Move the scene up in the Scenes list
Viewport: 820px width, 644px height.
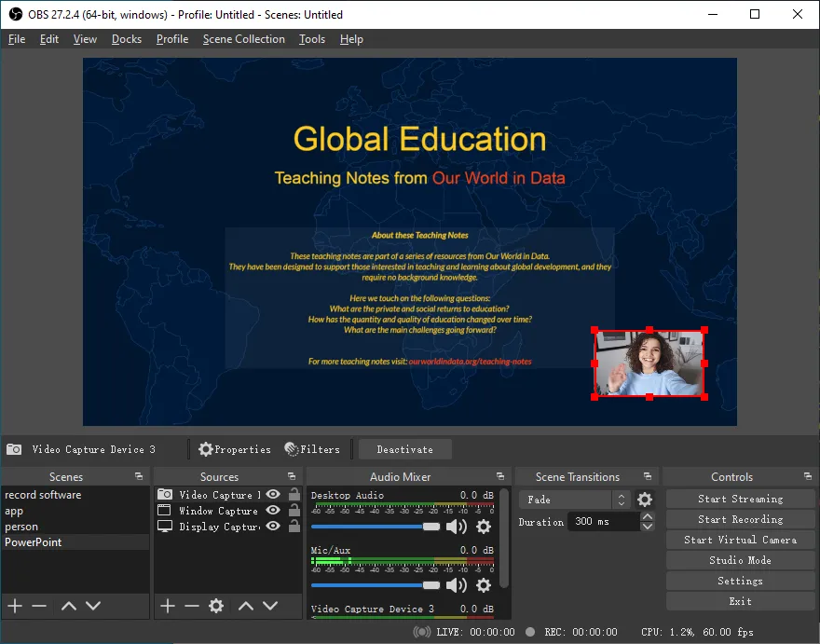[x=69, y=606]
